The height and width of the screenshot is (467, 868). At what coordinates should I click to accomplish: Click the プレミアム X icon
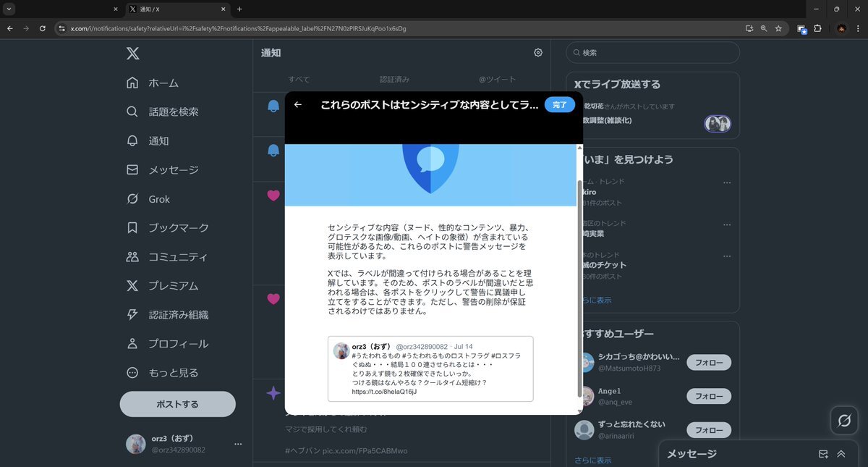(132, 285)
